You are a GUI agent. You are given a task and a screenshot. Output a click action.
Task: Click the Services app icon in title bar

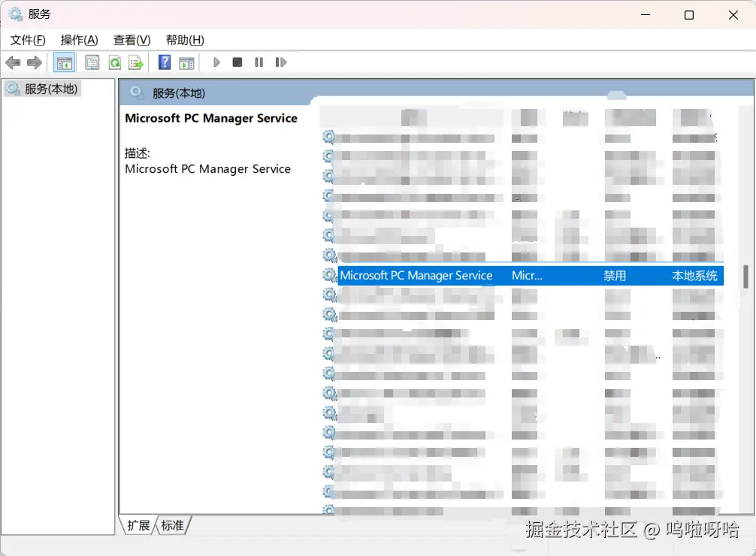(16, 14)
